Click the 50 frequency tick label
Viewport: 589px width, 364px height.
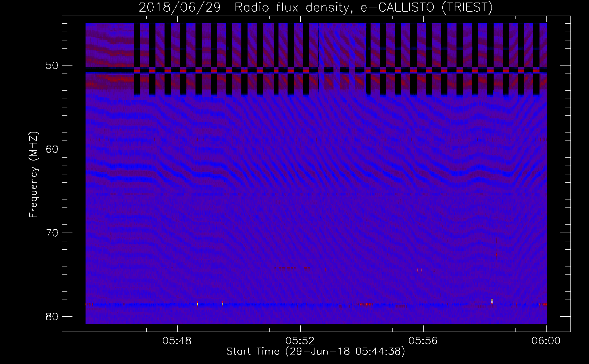point(51,66)
